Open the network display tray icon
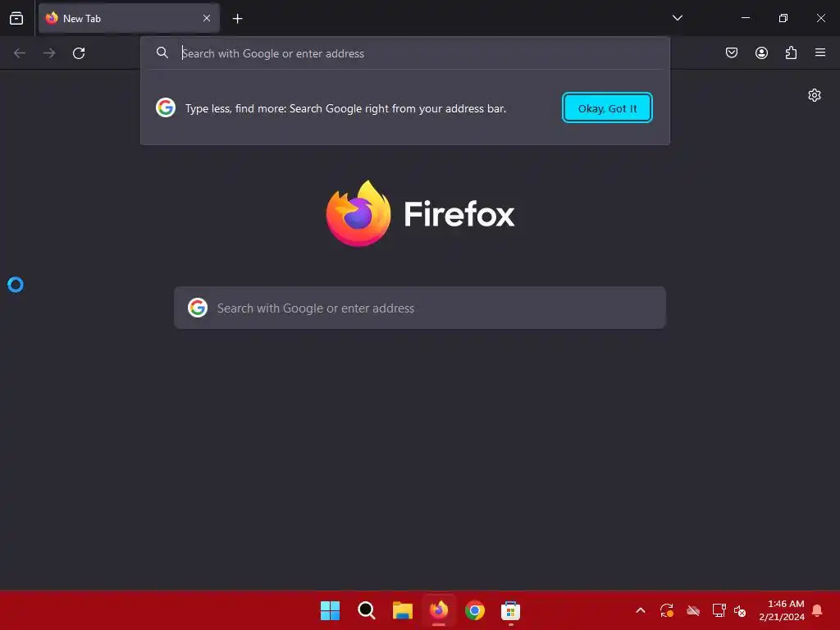 719,610
